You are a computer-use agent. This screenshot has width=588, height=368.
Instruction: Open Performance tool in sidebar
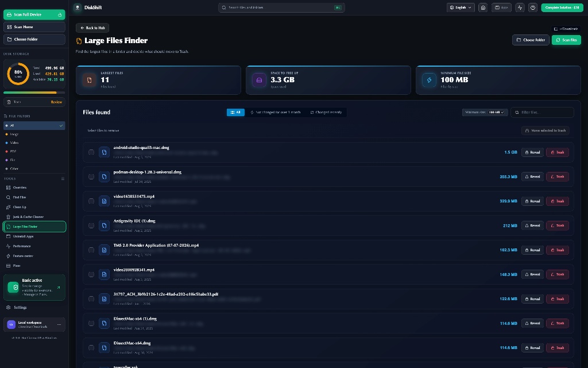34,246
